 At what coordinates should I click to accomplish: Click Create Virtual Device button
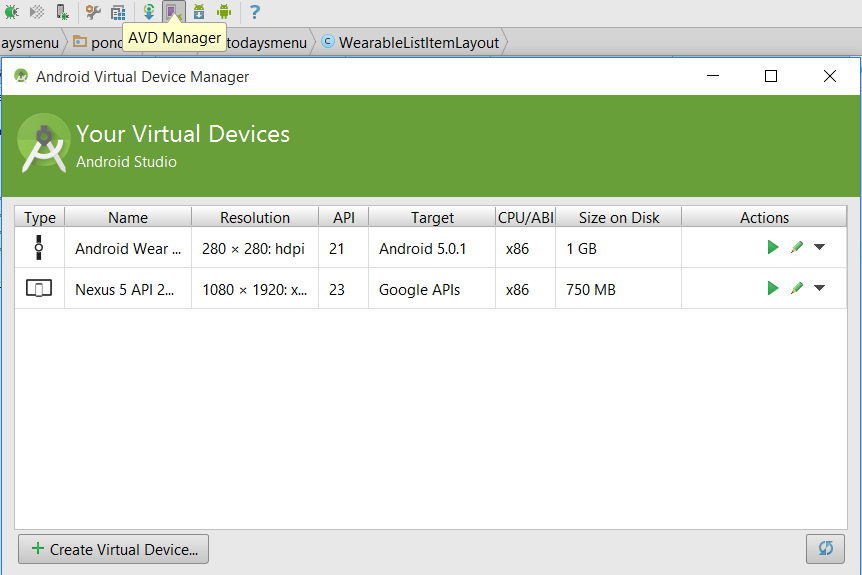[114, 549]
